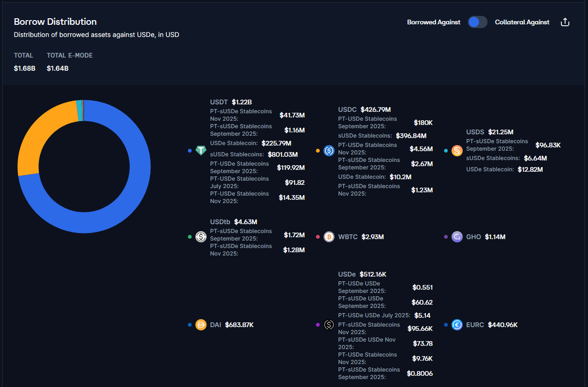Image resolution: width=588 pixels, height=387 pixels.
Task: Click the WBTC bitcoin icon
Action: [x=329, y=237]
